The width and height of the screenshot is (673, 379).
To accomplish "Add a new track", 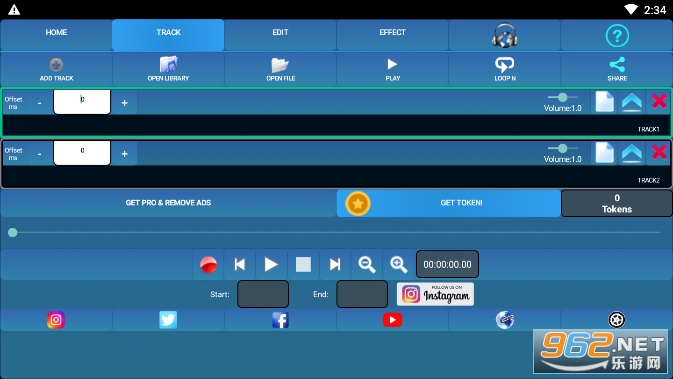I will (x=56, y=70).
